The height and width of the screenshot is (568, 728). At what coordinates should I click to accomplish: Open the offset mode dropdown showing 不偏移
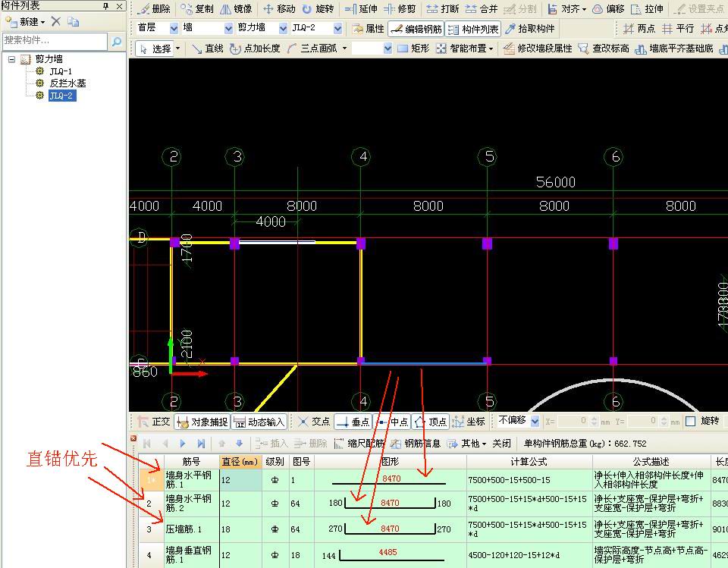[x=535, y=421]
